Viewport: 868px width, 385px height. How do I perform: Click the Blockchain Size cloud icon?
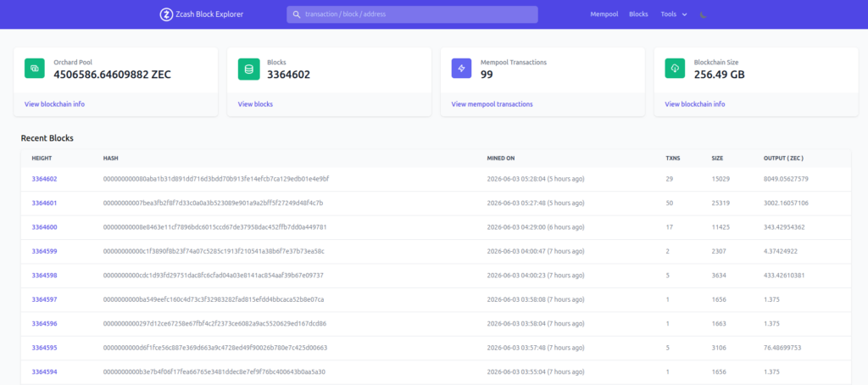tap(675, 68)
